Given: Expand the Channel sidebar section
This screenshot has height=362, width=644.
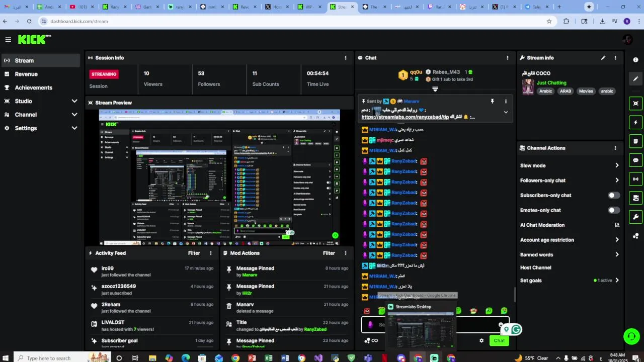Looking at the screenshot, I should pyautogui.click(x=40, y=115).
